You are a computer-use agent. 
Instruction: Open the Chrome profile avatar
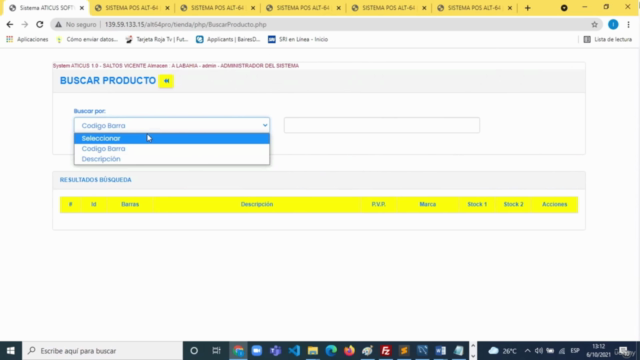(x=613, y=24)
